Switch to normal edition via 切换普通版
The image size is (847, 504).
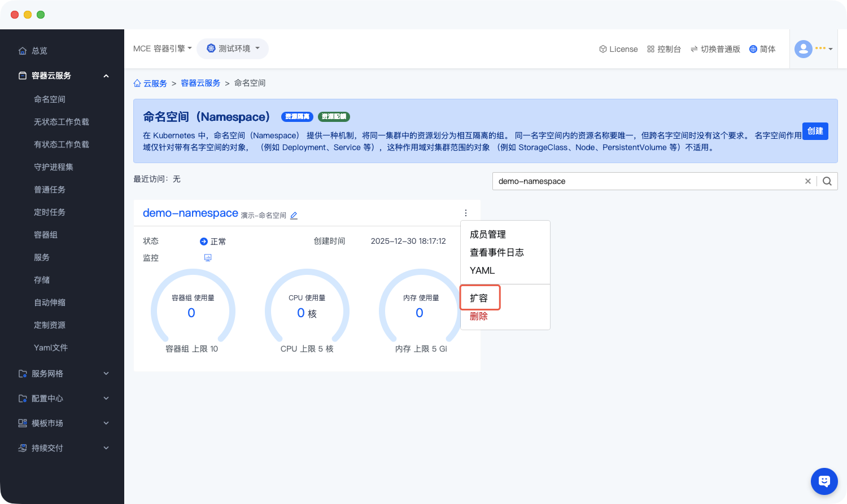click(715, 49)
